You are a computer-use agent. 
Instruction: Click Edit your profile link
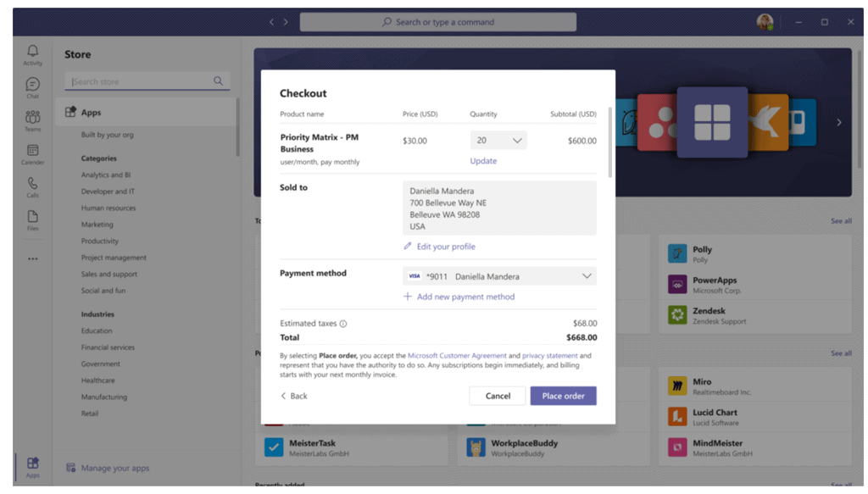pos(445,247)
